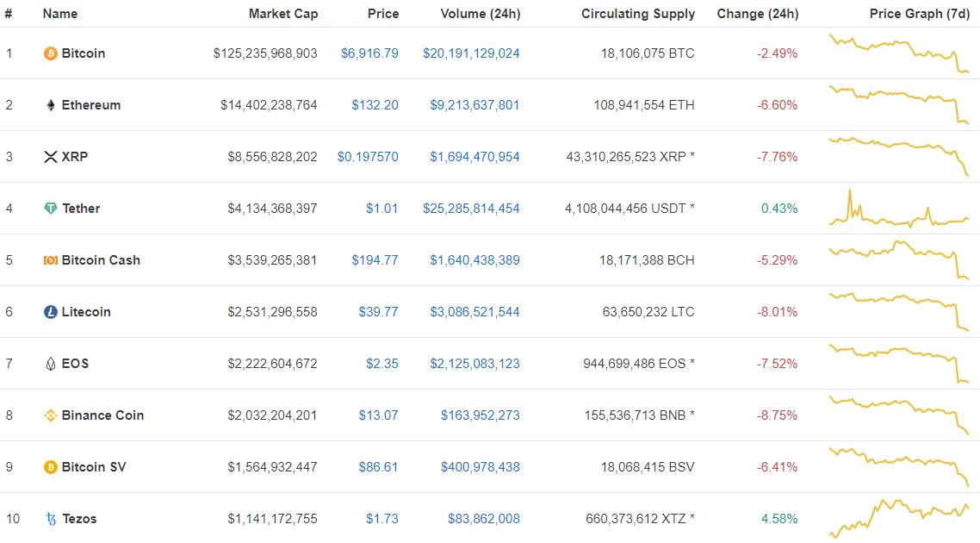Click Tether volume $25,285,814,454
This screenshot has height=543, width=980.
click(x=471, y=209)
